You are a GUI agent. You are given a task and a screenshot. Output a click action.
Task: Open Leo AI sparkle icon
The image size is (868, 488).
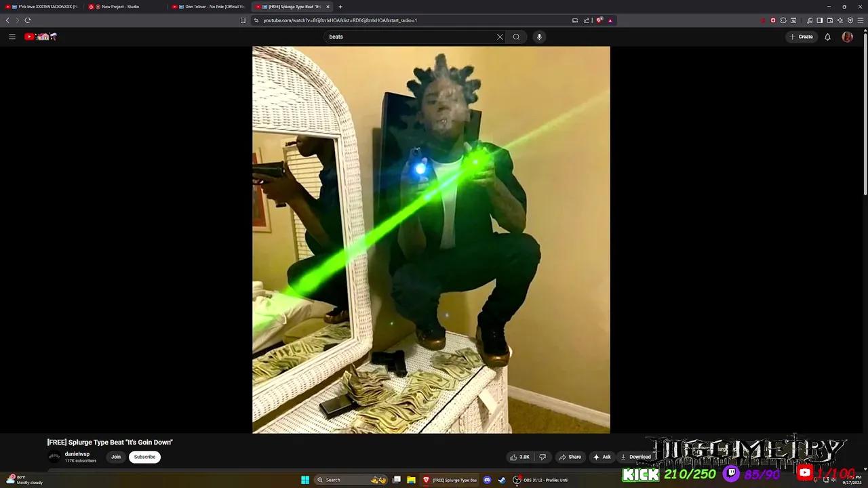coord(840,20)
